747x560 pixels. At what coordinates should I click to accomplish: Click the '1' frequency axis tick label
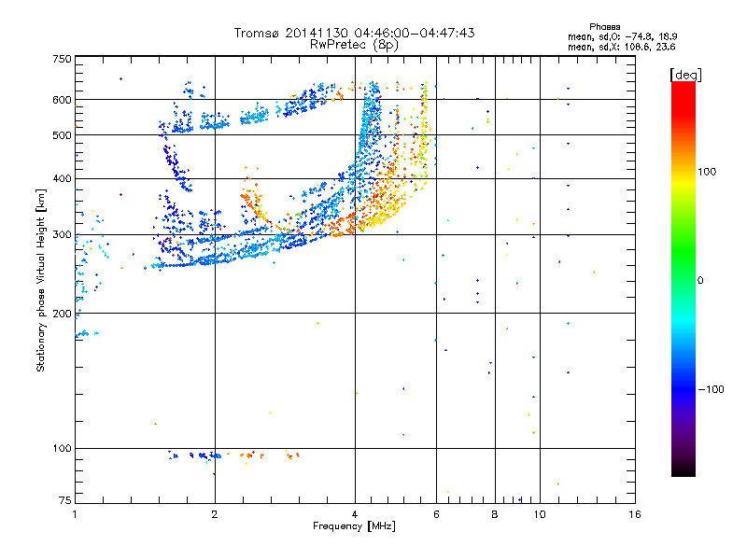[75, 514]
